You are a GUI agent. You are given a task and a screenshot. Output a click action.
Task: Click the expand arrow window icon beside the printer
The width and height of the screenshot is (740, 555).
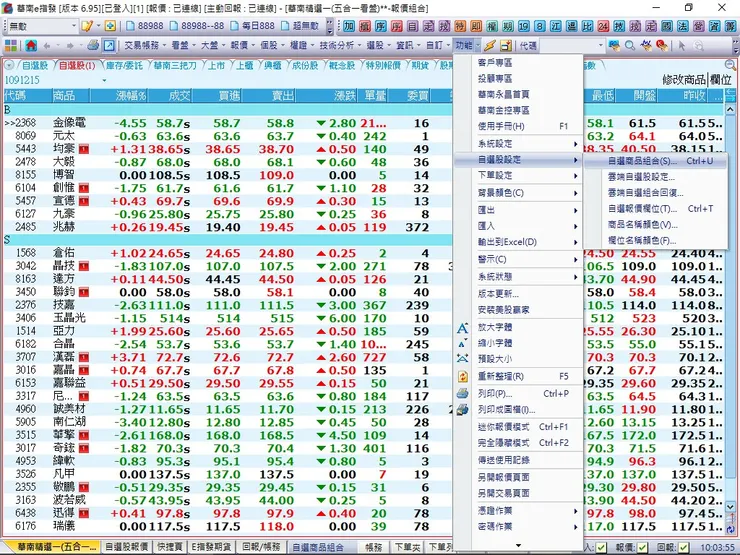click(x=109, y=45)
